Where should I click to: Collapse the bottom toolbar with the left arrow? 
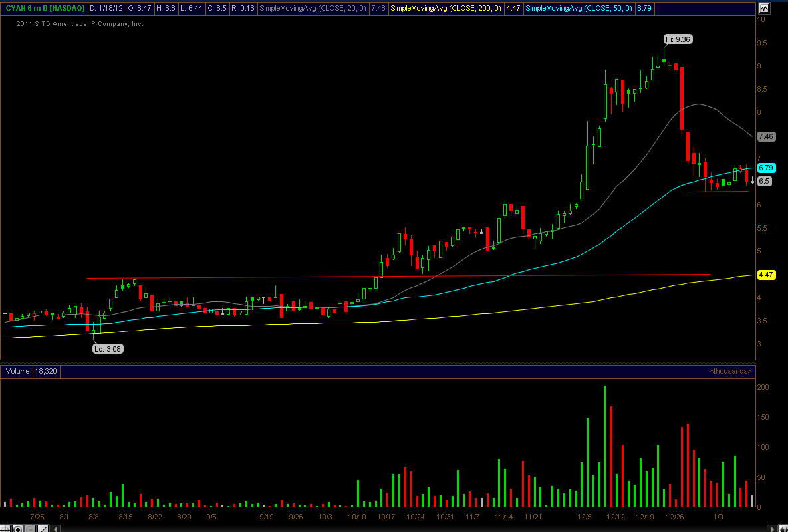[x=55, y=529]
